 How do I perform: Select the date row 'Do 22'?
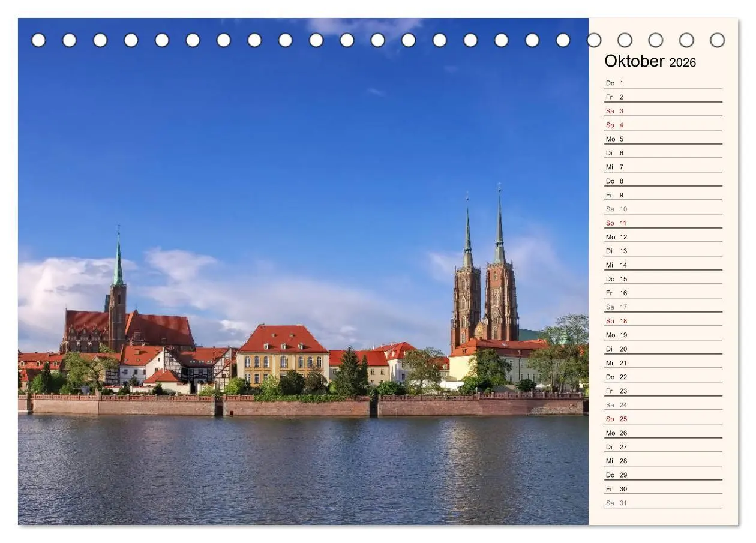click(x=663, y=377)
